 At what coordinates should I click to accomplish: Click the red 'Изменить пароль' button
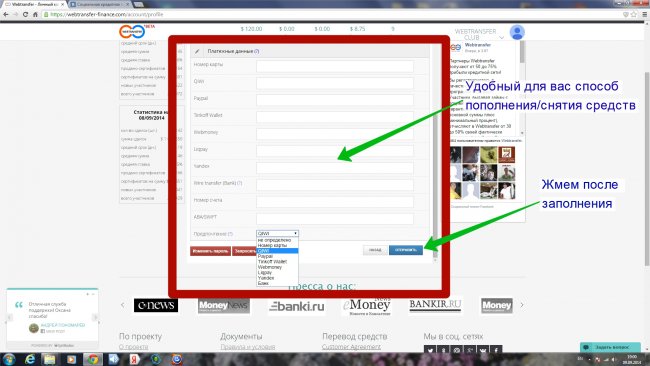[211, 251]
